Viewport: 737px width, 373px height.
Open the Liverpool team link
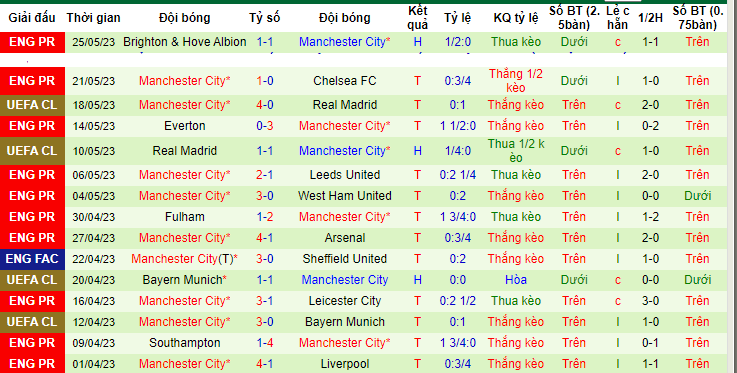345,364
